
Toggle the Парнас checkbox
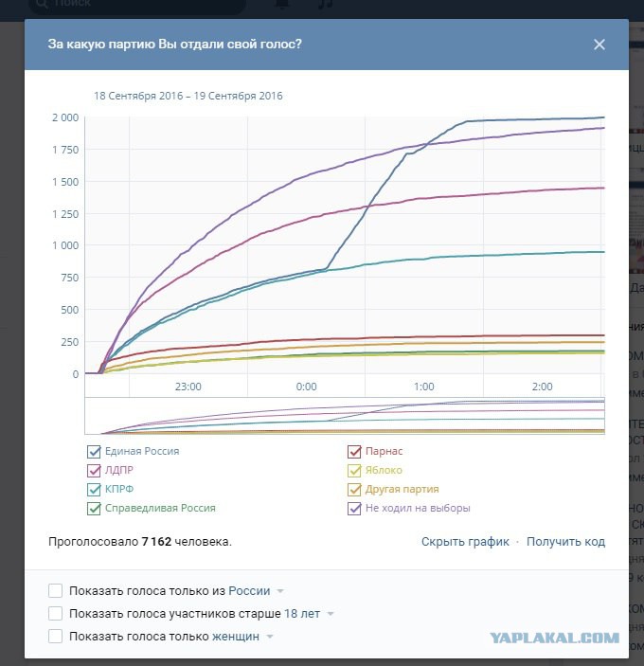tap(354, 452)
